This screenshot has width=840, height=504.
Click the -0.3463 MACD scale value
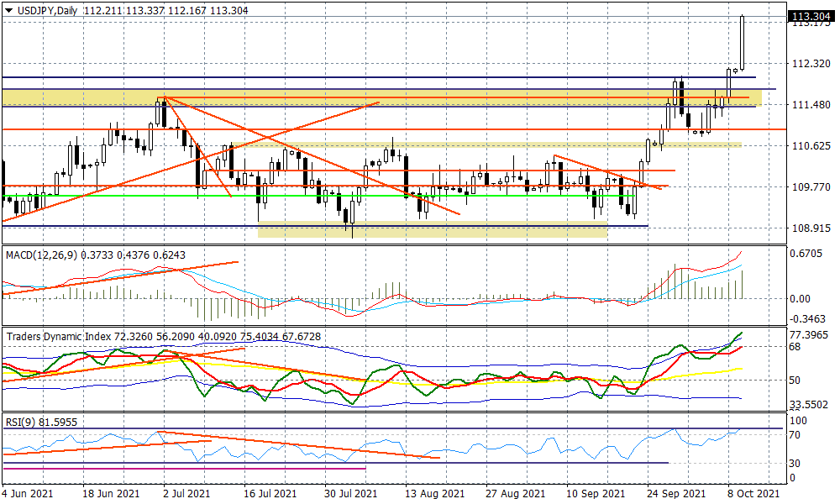coord(808,319)
